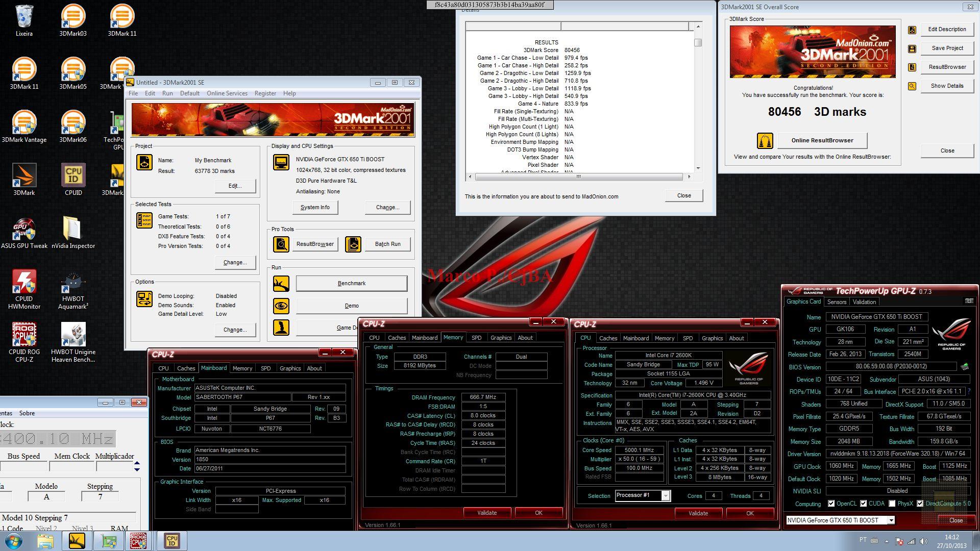Viewport: 980px width, 551px height.
Task: Click GPU-Z screenshot camera icon
Action: pos(969,301)
